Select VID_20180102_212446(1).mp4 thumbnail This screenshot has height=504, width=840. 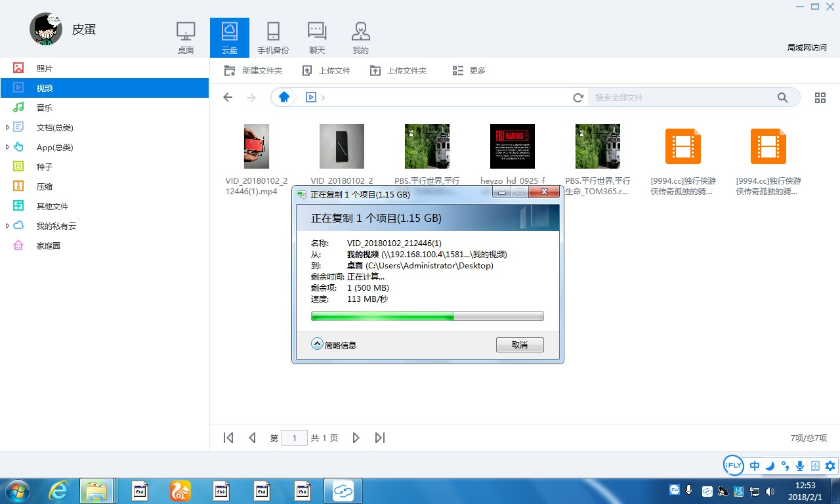pyautogui.click(x=257, y=146)
